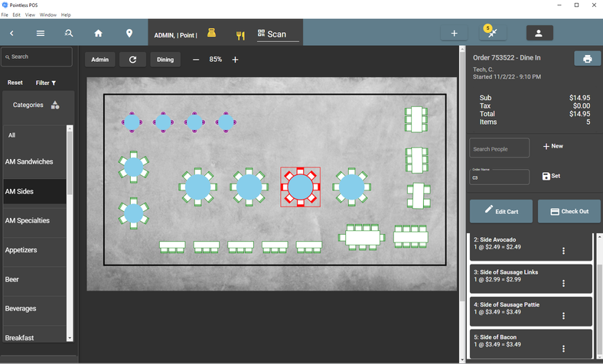Click the Side Avocado order item
The height and width of the screenshot is (364, 603).
531,247
